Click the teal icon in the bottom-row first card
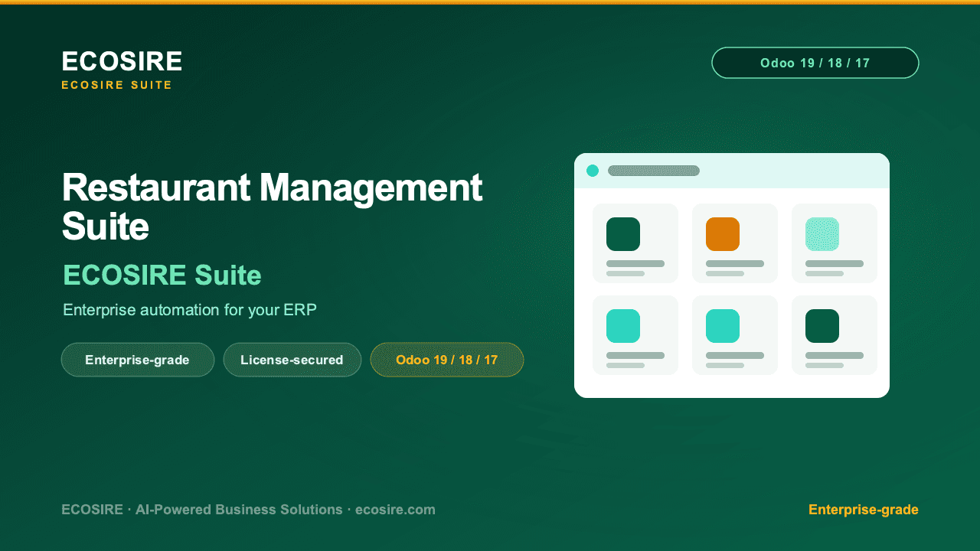This screenshot has height=551, width=980. [623, 326]
